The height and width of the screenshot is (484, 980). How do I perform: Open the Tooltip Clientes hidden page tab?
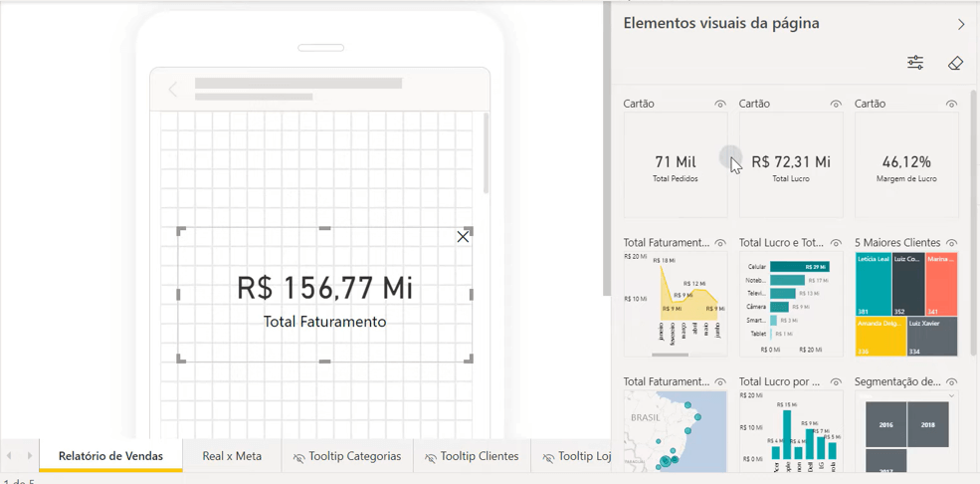point(472,456)
